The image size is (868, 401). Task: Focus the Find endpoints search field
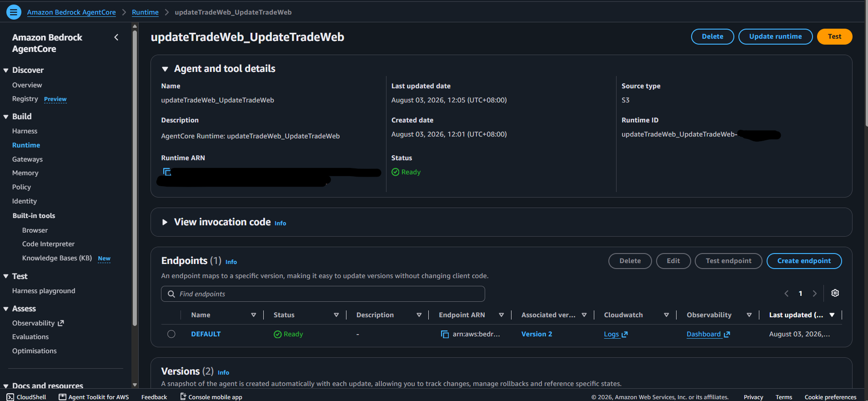(x=323, y=294)
